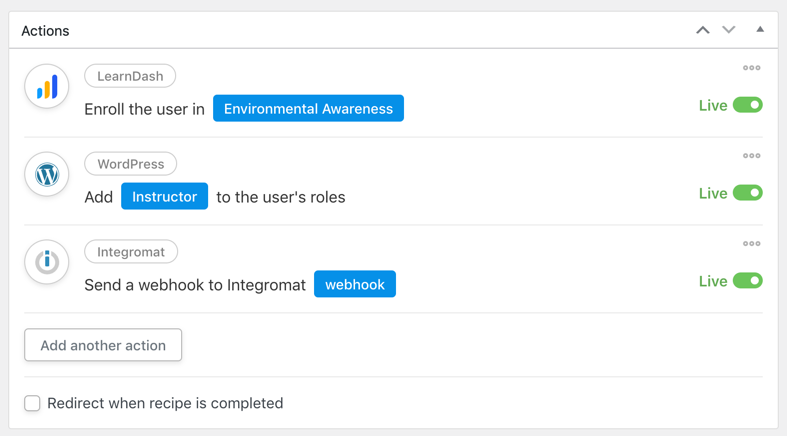787x436 pixels.
Task: Collapse the Actions panel with triangle toggle
Action: click(760, 30)
